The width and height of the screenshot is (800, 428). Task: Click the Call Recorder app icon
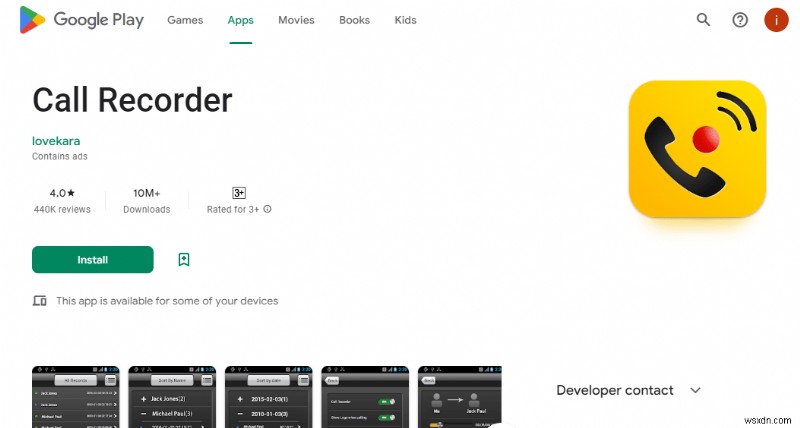tap(697, 149)
